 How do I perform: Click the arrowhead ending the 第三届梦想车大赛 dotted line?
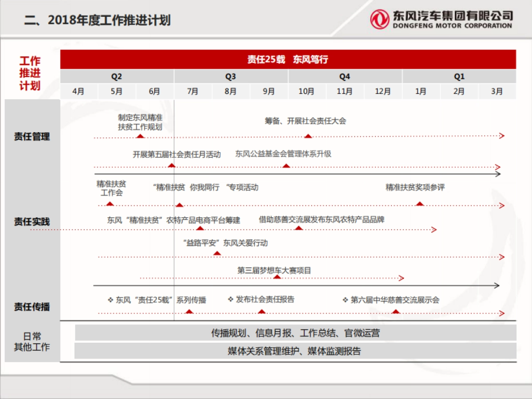400,278
